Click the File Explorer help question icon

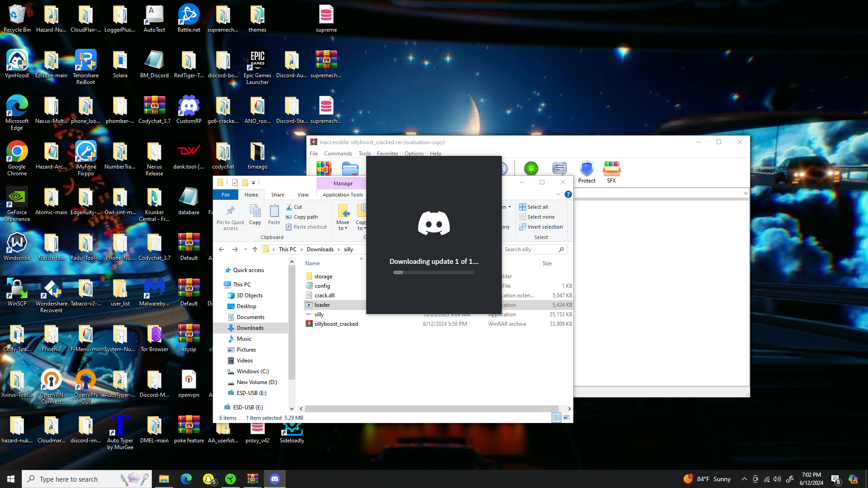(x=568, y=194)
